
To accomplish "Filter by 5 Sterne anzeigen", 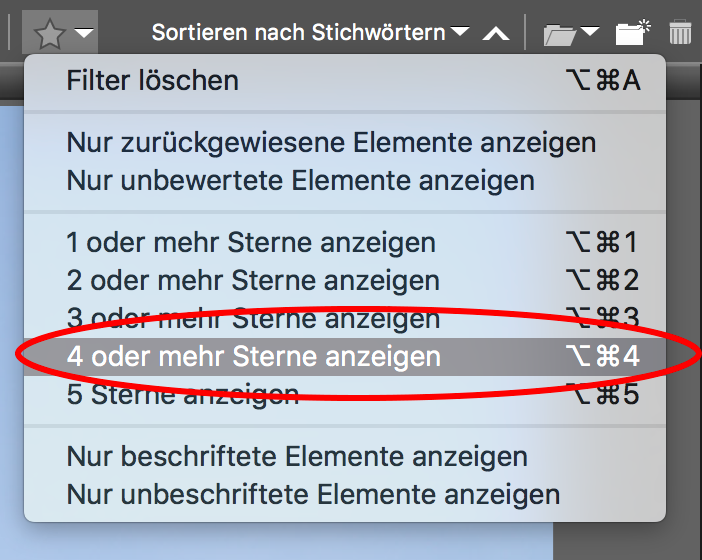I will tap(183, 394).
